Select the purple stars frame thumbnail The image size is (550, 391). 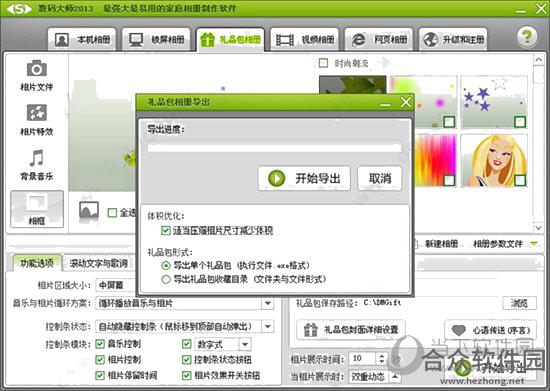click(494, 102)
